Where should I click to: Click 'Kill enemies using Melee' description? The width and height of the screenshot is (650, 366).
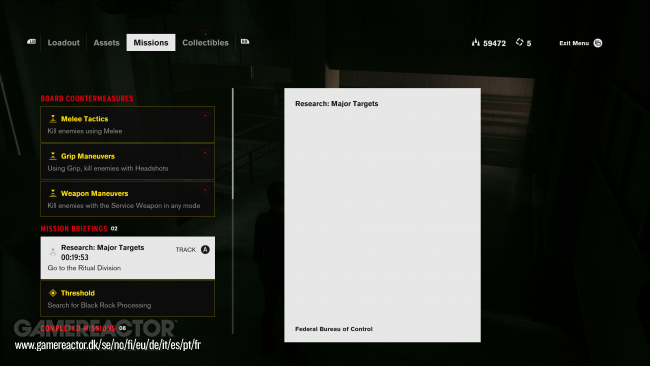click(x=85, y=131)
